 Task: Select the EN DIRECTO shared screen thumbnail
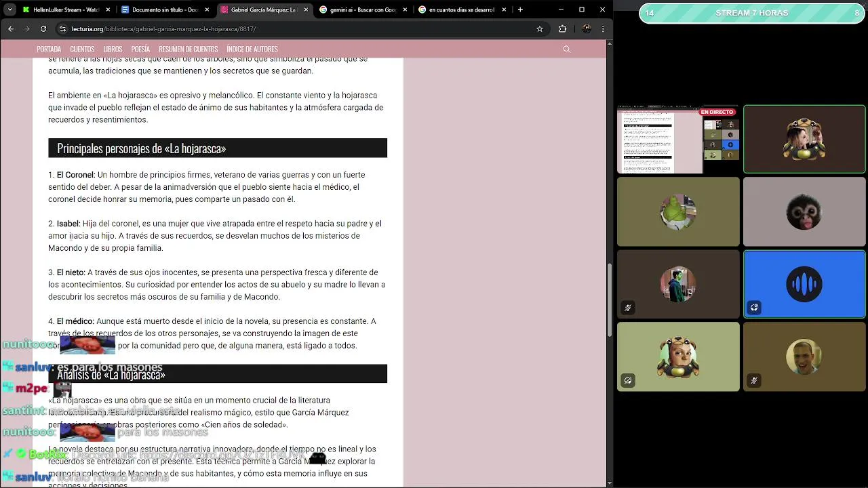pyautogui.click(x=678, y=140)
